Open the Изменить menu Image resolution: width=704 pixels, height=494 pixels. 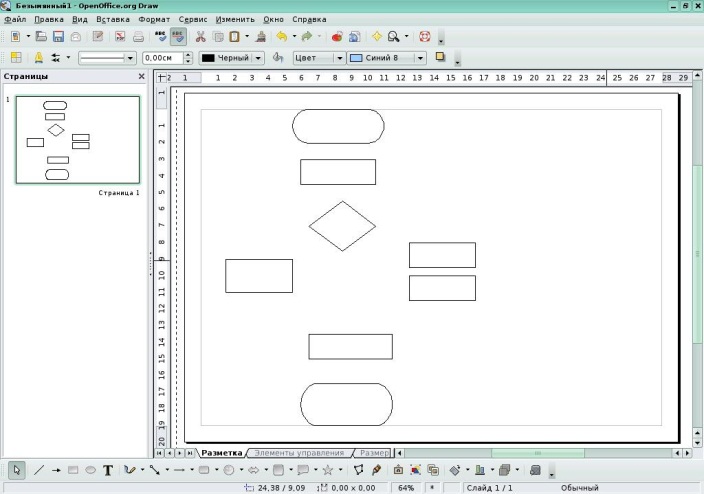(x=235, y=19)
